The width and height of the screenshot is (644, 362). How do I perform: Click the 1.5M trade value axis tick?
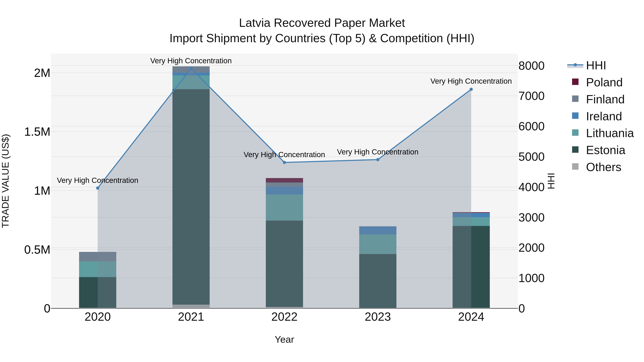(x=37, y=132)
